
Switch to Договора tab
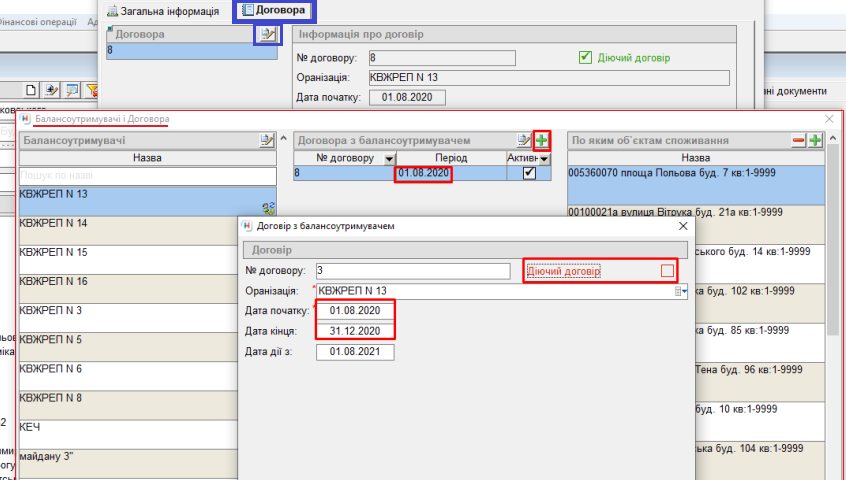click(273, 11)
